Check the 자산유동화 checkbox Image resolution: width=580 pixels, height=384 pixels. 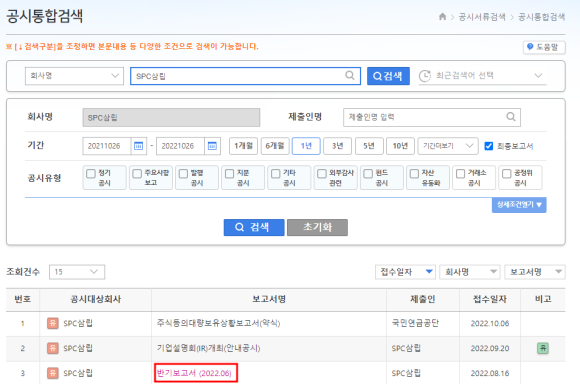414,173
